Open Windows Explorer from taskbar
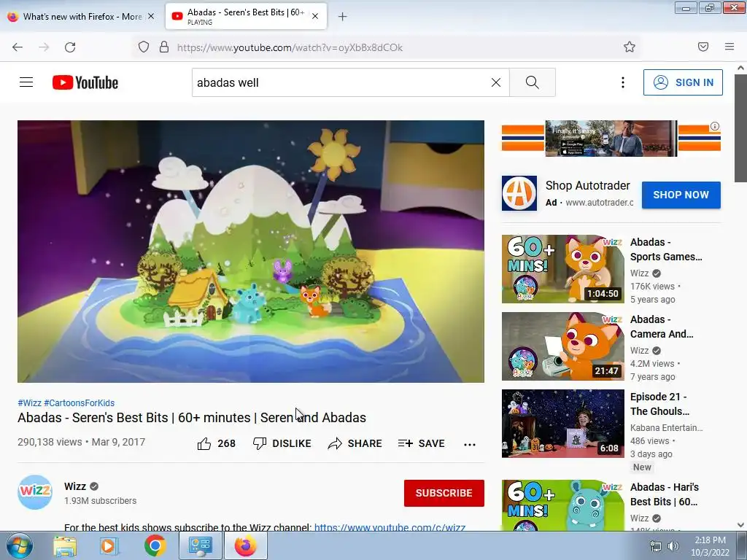 [x=65, y=545]
